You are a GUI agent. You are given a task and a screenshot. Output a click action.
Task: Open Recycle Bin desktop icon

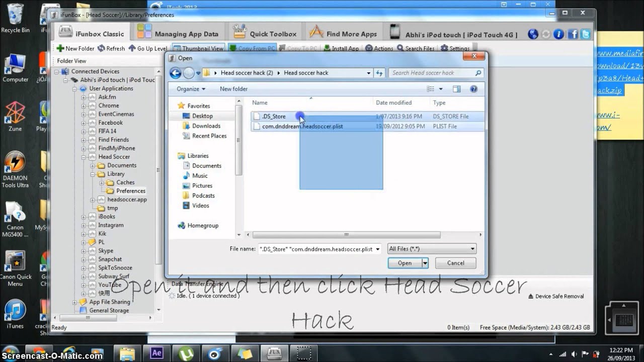(15, 19)
